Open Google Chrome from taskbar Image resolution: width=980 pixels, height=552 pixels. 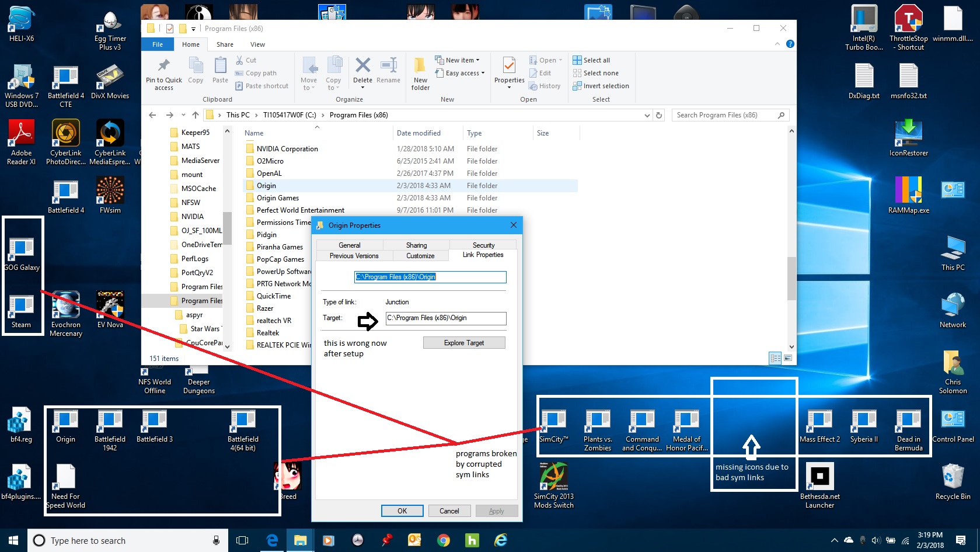click(x=443, y=540)
